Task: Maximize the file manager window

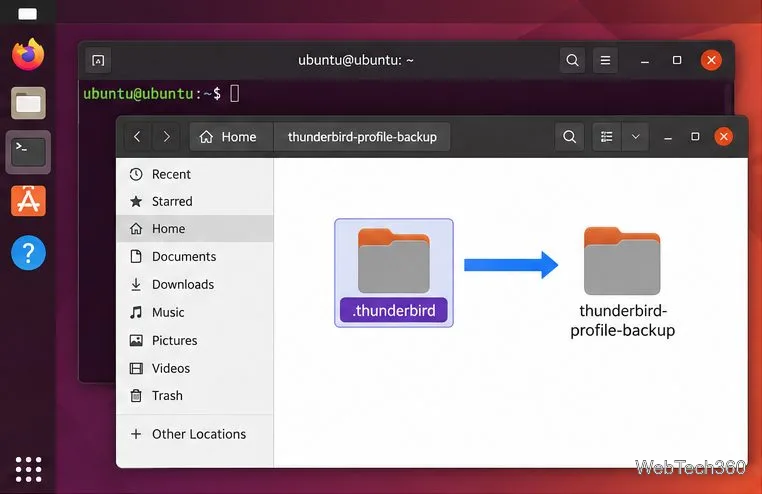Action: click(x=695, y=137)
